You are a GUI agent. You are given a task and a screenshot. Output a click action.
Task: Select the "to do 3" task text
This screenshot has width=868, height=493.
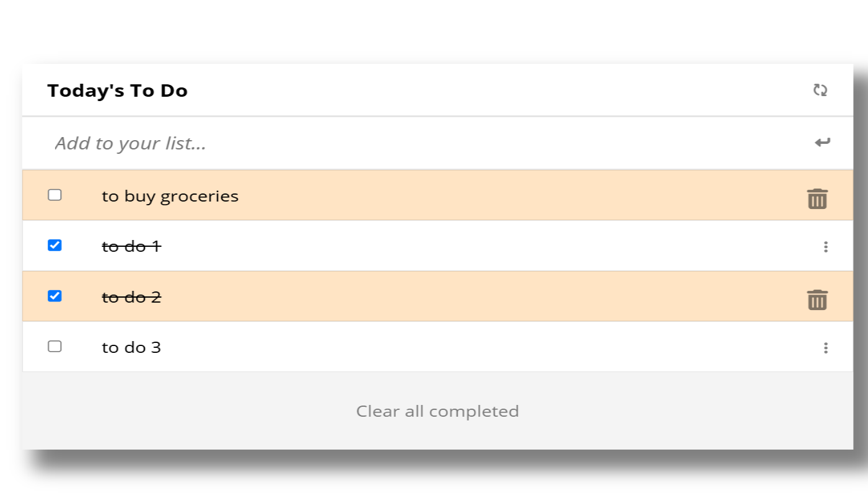(131, 348)
